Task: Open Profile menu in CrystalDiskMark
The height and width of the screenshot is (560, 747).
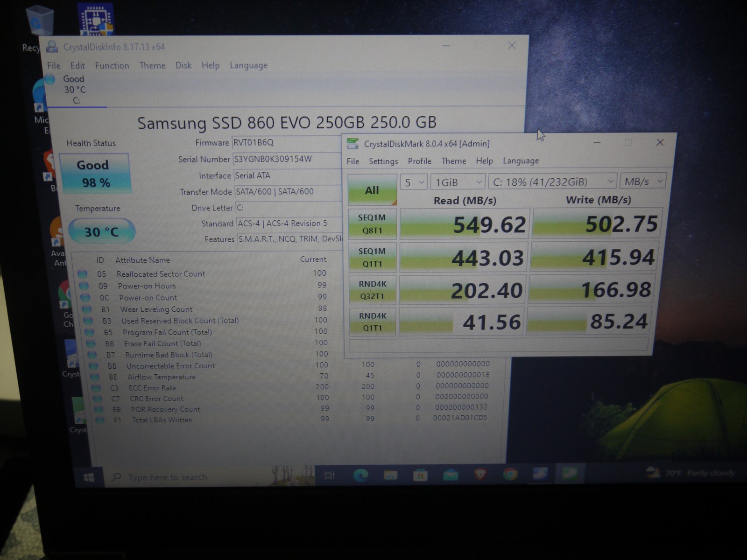Action: coord(420,161)
